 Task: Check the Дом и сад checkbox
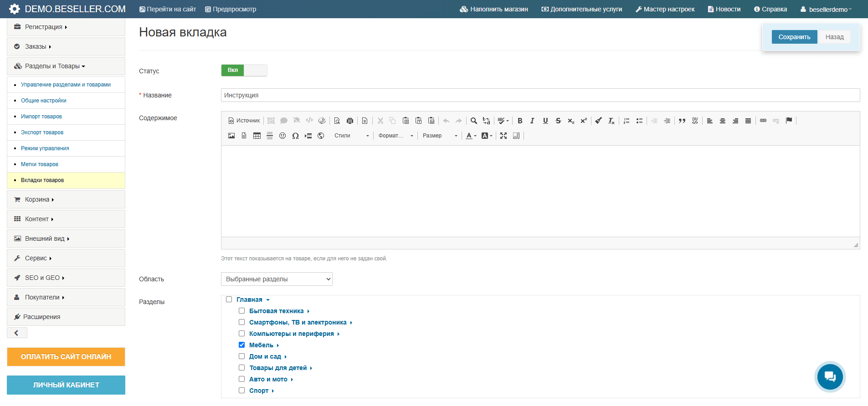pos(242,356)
